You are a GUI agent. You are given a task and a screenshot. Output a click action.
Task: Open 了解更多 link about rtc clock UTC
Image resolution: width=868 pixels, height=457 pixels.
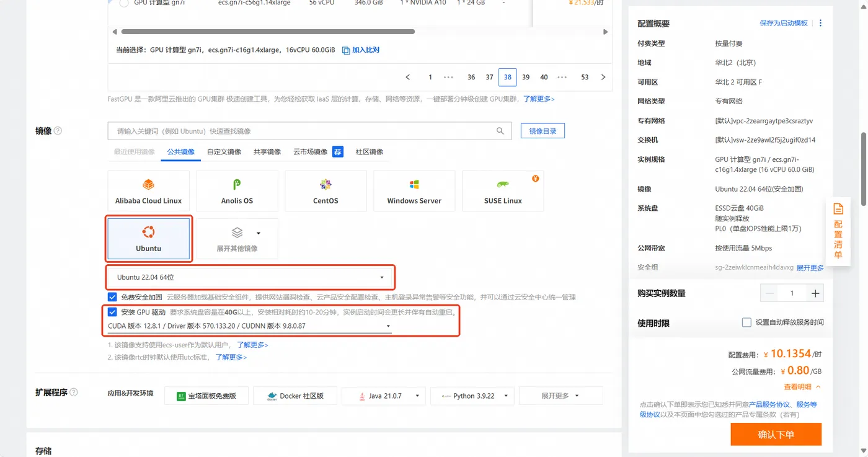pos(231,357)
